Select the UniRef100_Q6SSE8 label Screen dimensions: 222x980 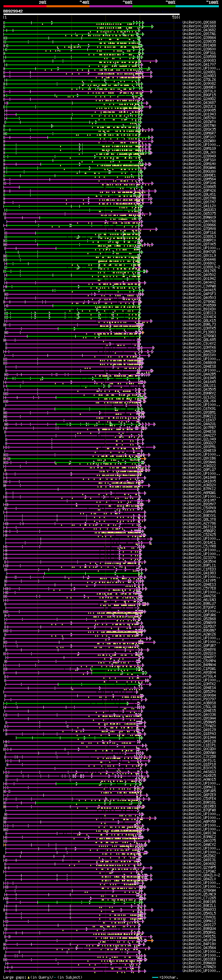(x=199, y=959)
